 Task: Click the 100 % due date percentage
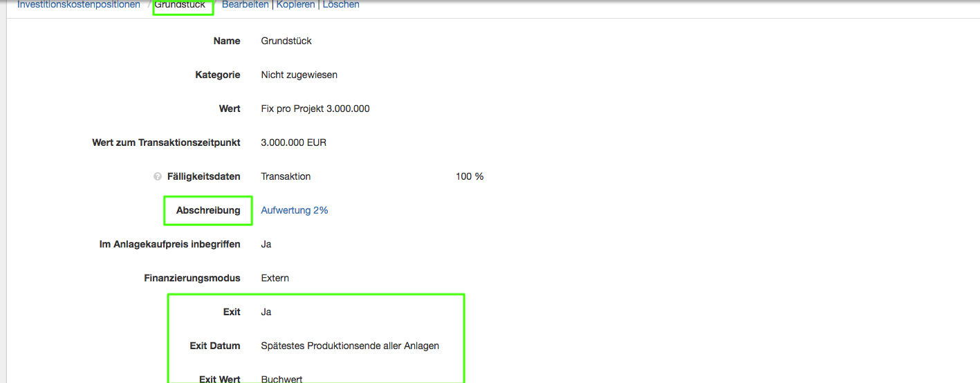click(x=470, y=176)
